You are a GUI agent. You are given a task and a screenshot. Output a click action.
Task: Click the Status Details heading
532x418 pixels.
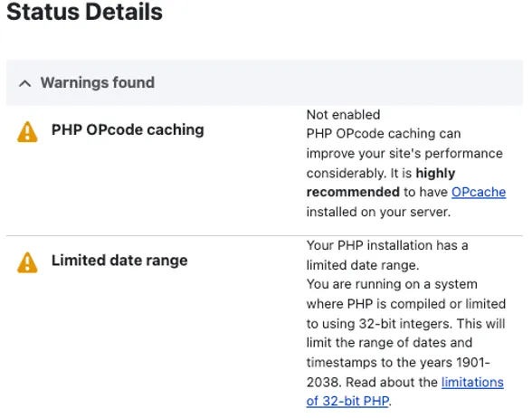pyautogui.click(x=84, y=12)
